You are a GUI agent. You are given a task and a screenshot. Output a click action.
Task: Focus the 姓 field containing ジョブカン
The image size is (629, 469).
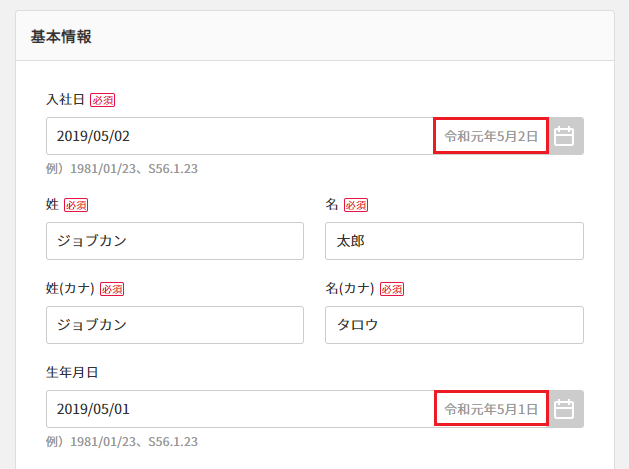click(x=175, y=241)
